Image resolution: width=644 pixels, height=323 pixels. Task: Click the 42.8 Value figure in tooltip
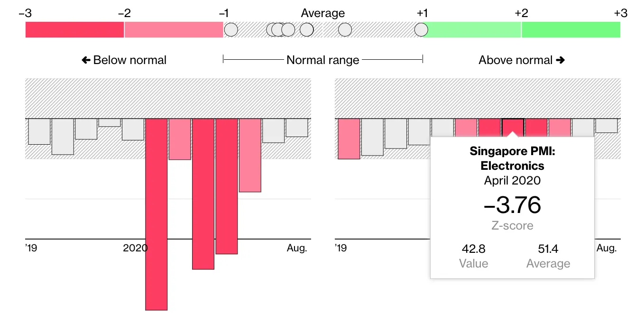tap(473, 249)
